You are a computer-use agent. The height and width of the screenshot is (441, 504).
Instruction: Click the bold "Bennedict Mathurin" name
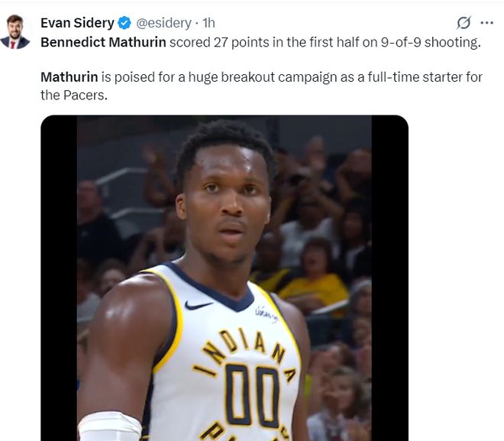[102, 42]
